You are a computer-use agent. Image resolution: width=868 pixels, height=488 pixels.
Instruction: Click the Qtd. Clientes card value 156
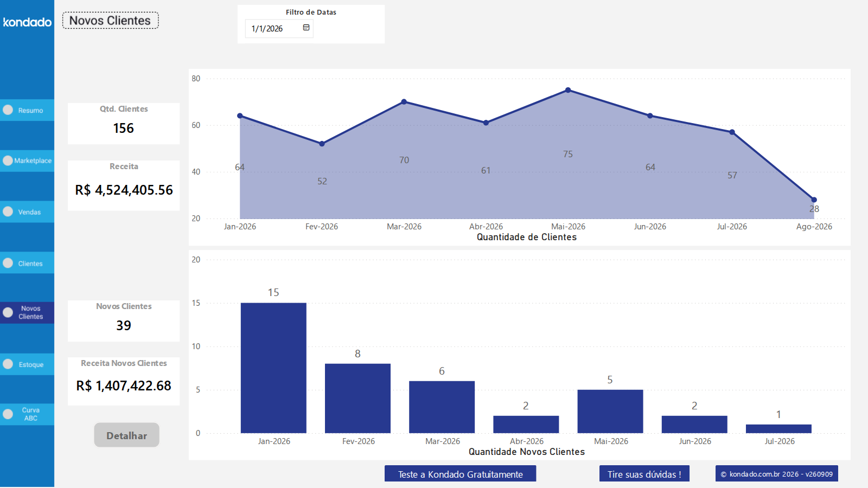(x=123, y=129)
